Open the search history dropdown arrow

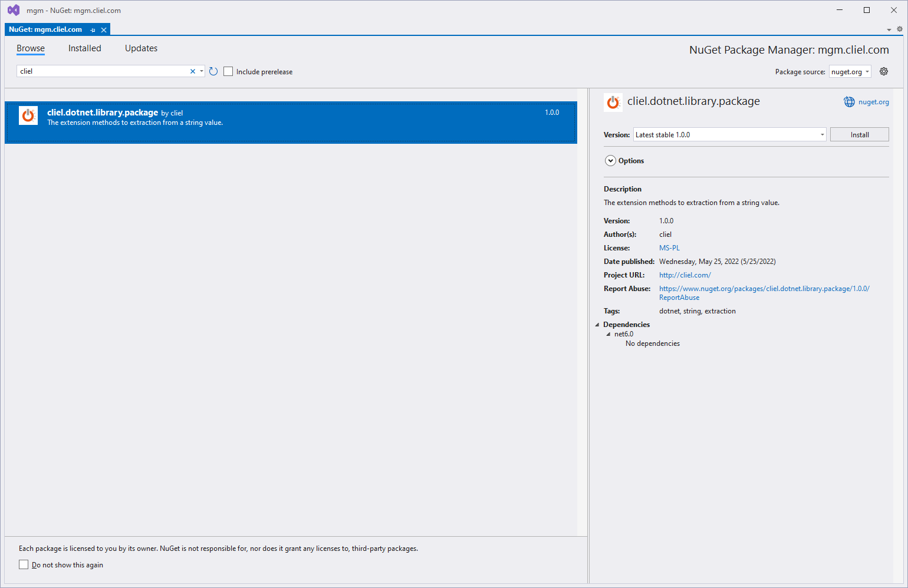point(202,71)
